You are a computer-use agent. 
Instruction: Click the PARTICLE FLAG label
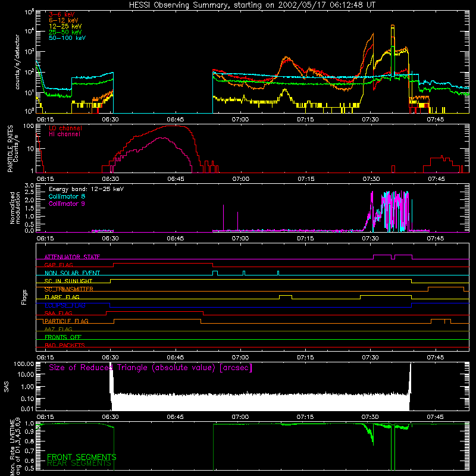[x=66, y=321]
